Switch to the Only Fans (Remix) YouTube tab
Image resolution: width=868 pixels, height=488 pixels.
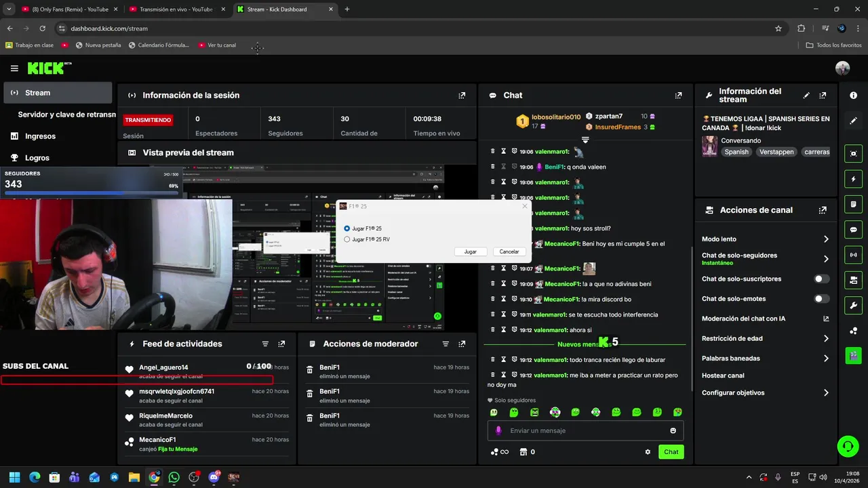[x=68, y=9]
